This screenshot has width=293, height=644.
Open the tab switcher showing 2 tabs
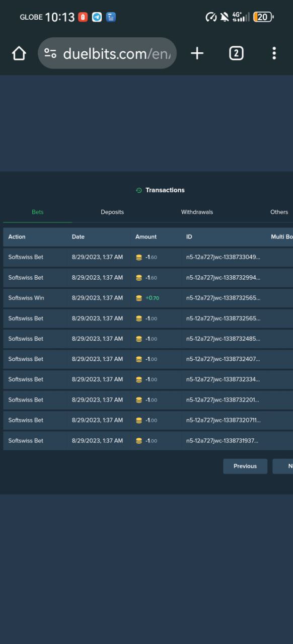coord(236,53)
